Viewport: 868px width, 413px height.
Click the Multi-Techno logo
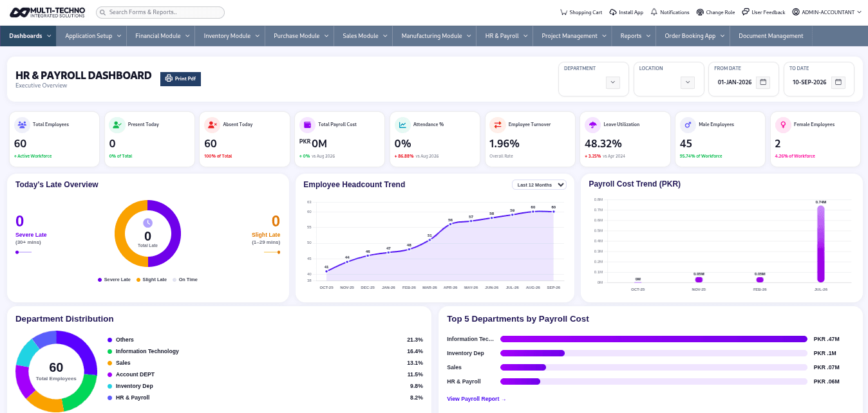(48, 12)
